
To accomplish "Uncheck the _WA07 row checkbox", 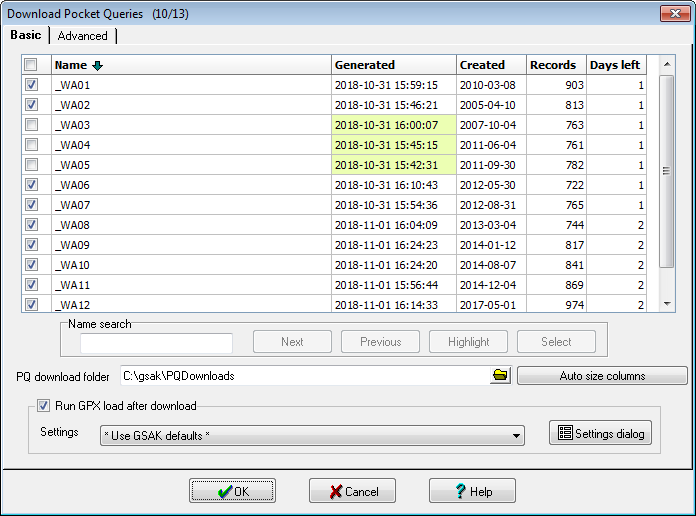I will (x=31, y=204).
